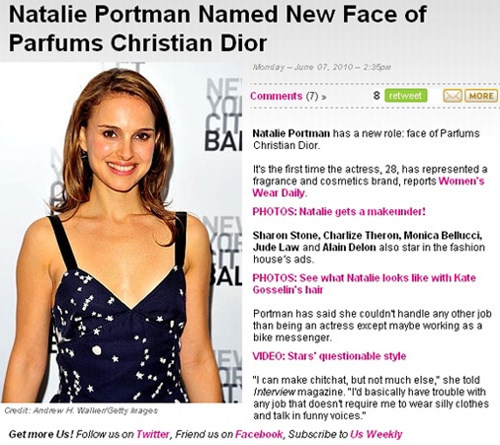Click the Natalie Portman bold name link
Screen dimensions: 500x445
[291, 133]
